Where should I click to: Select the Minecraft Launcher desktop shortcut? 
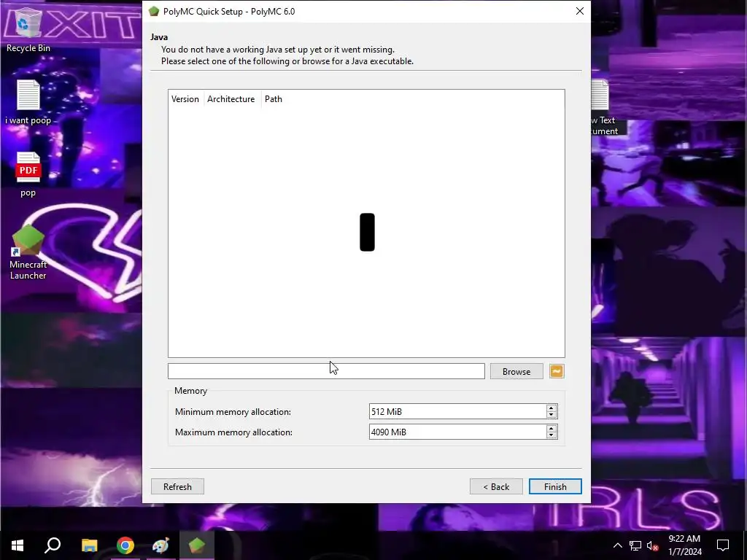28,252
